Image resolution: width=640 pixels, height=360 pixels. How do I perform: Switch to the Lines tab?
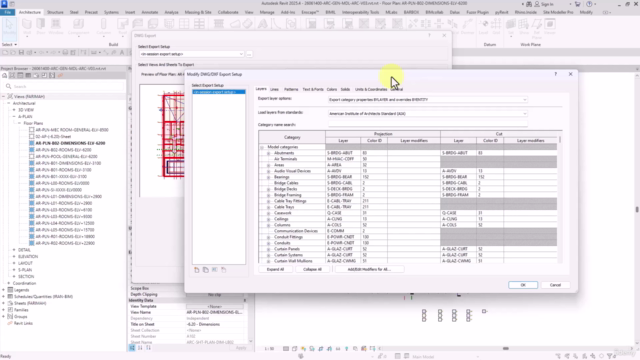[274, 89]
